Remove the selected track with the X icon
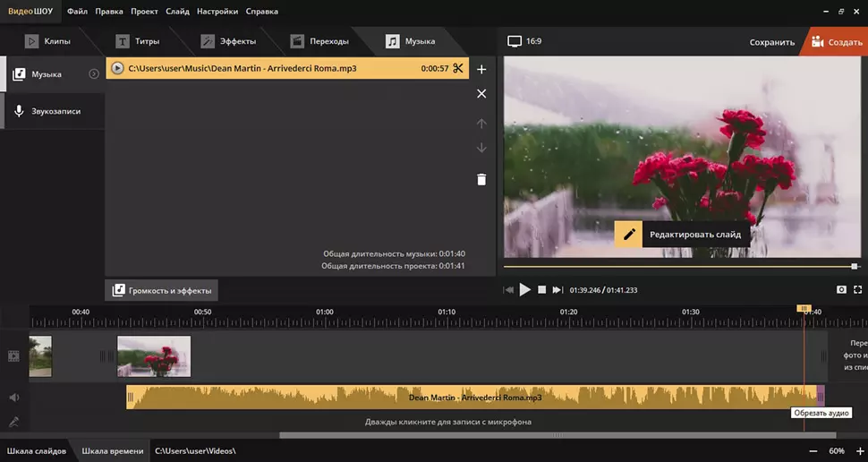 coord(481,94)
